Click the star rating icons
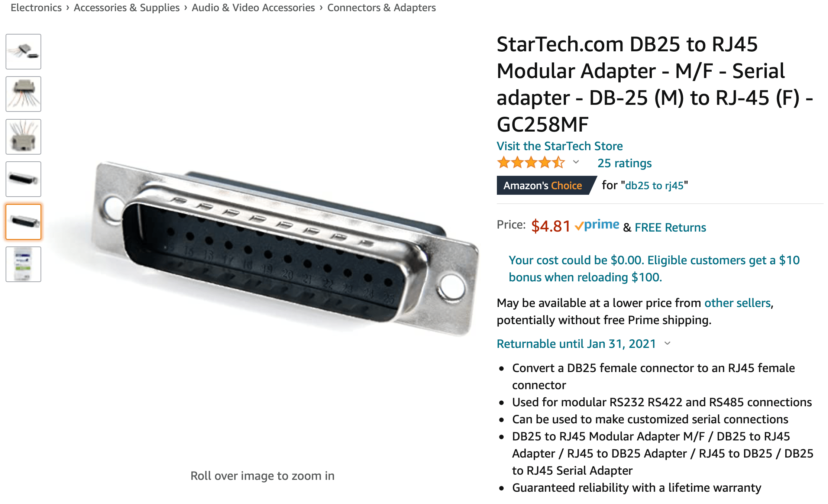This screenshot has height=504, width=828. [531, 163]
